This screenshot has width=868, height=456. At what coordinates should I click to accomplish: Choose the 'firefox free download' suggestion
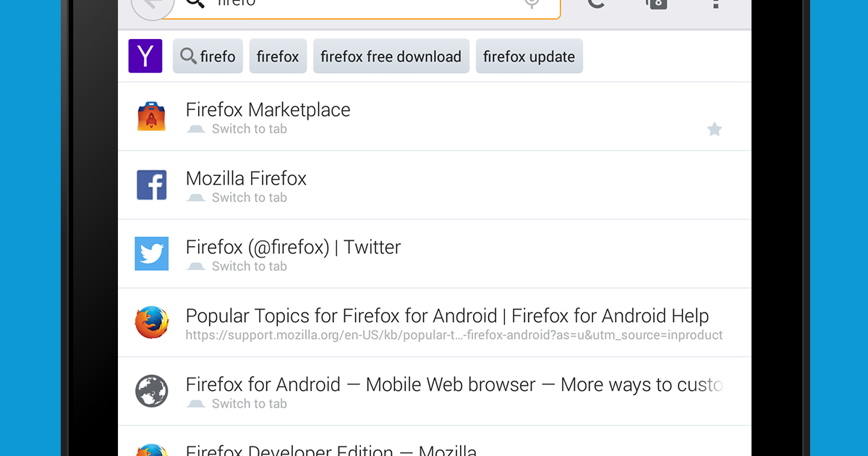pos(391,56)
